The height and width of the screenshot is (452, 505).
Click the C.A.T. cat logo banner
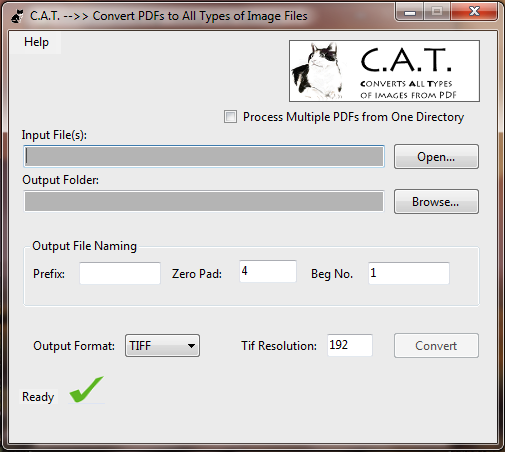[384, 71]
